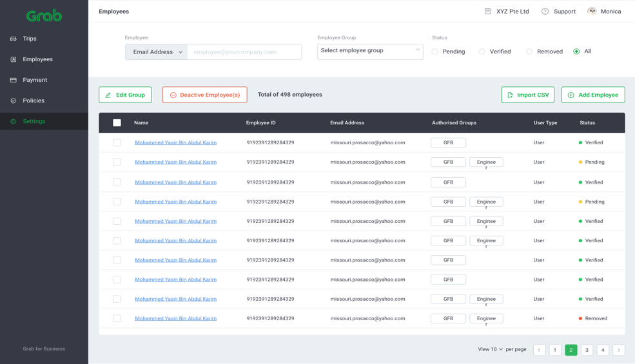Click the Add Employee button
This screenshot has width=635, height=364.
pyautogui.click(x=592, y=95)
